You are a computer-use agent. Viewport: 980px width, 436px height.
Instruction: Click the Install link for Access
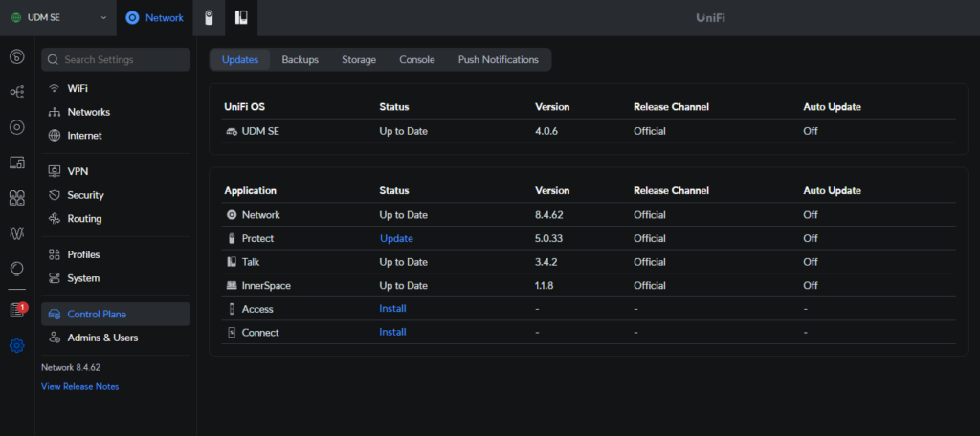(x=392, y=309)
